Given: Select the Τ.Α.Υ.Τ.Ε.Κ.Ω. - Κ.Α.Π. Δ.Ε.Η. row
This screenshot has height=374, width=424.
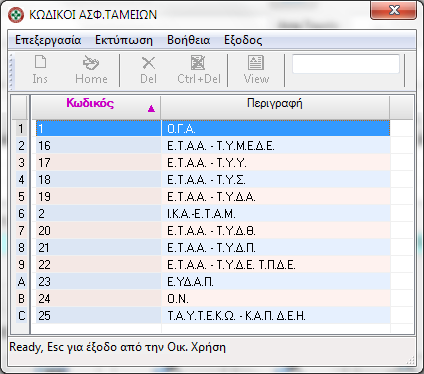Looking at the screenshot, I should pos(213,316).
